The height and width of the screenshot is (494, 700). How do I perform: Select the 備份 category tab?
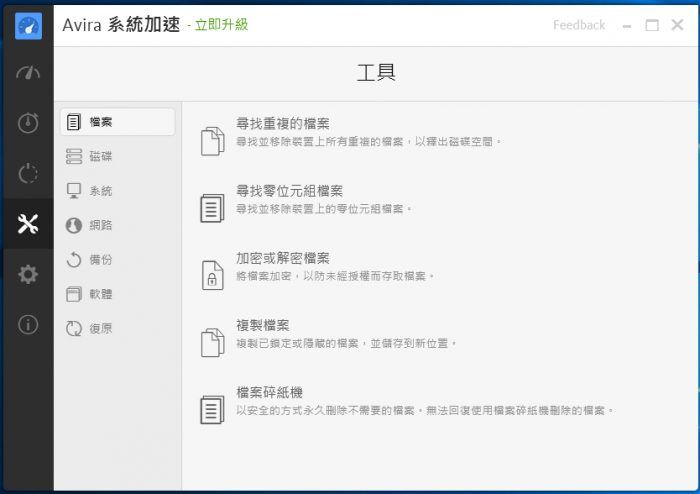pyautogui.click(x=118, y=260)
